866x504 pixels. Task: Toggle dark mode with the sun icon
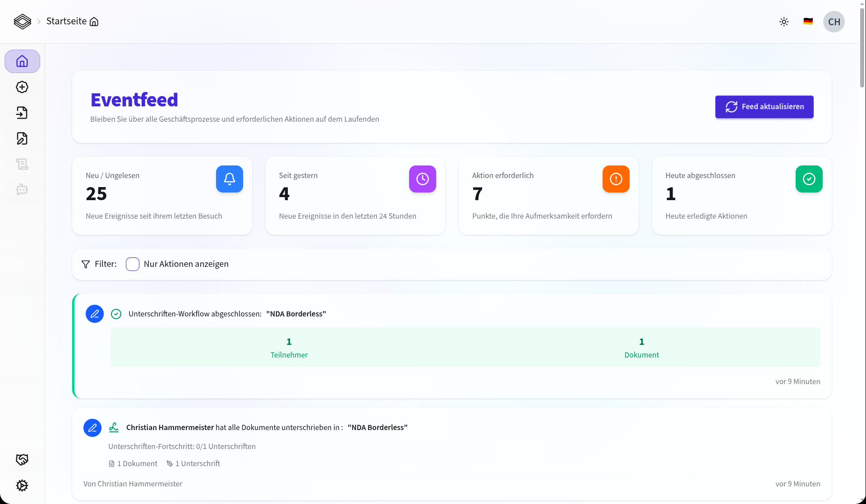pos(784,21)
